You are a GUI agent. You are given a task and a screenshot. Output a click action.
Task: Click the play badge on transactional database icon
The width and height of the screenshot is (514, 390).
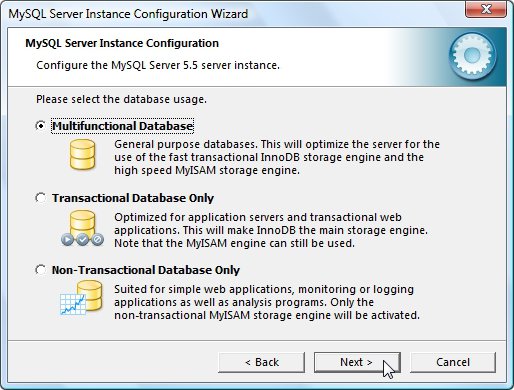click(67, 239)
